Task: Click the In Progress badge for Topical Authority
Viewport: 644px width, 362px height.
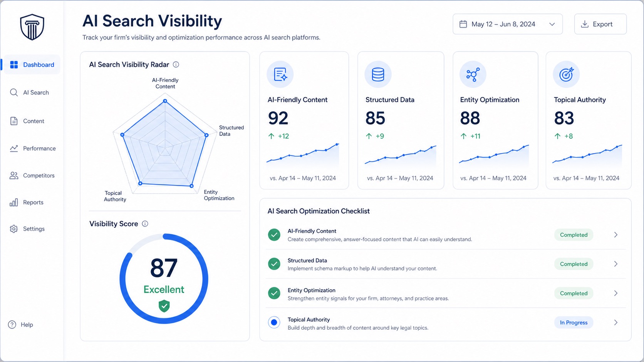Action: tap(574, 322)
